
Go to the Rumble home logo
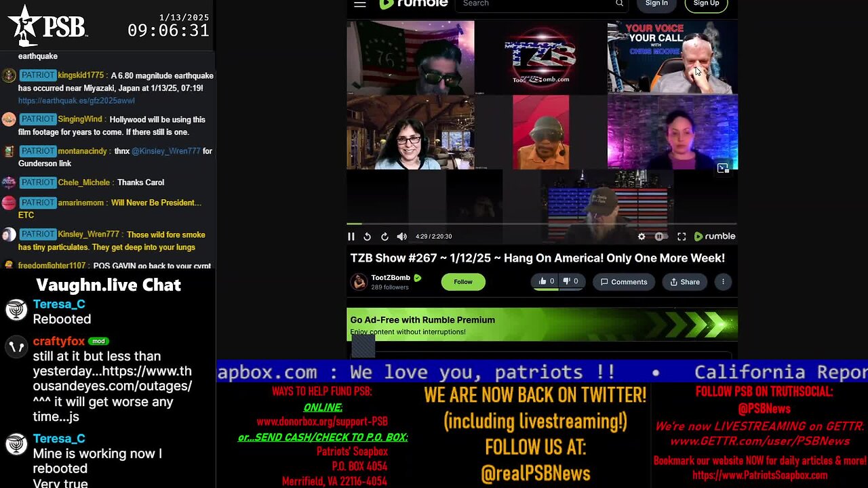point(413,4)
